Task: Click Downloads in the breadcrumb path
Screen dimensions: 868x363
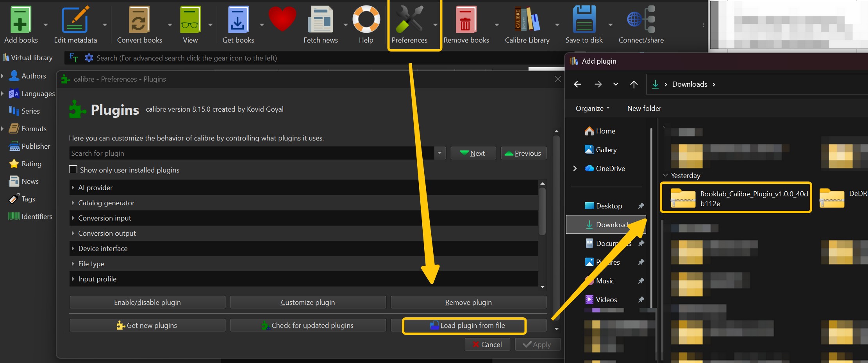Action: (689, 84)
